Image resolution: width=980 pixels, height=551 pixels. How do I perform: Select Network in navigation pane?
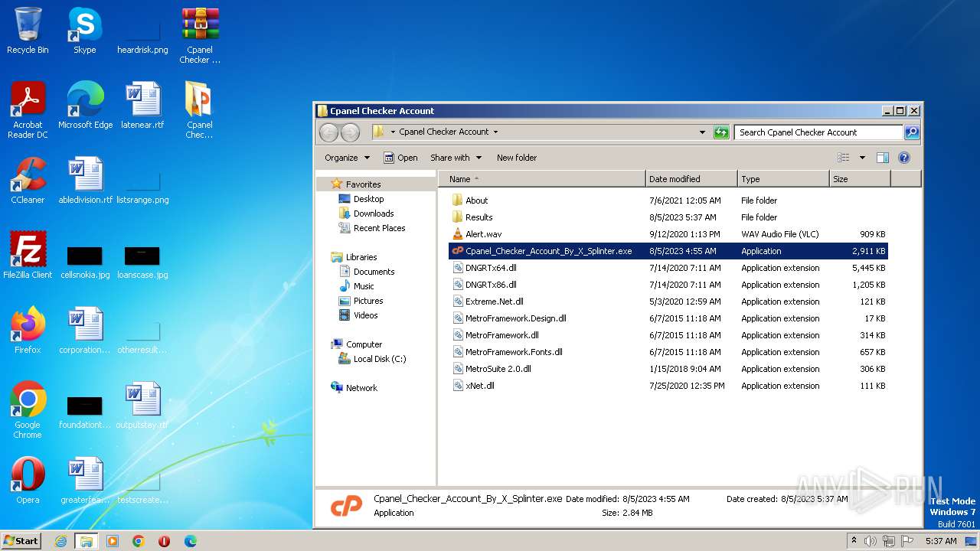click(354, 388)
